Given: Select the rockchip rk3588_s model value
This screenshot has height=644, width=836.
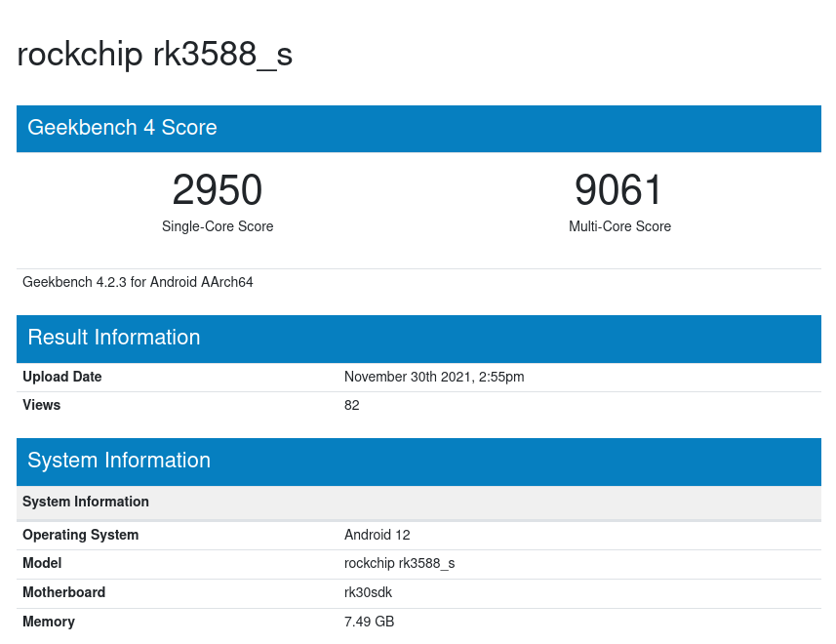Looking at the screenshot, I should (x=399, y=564).
